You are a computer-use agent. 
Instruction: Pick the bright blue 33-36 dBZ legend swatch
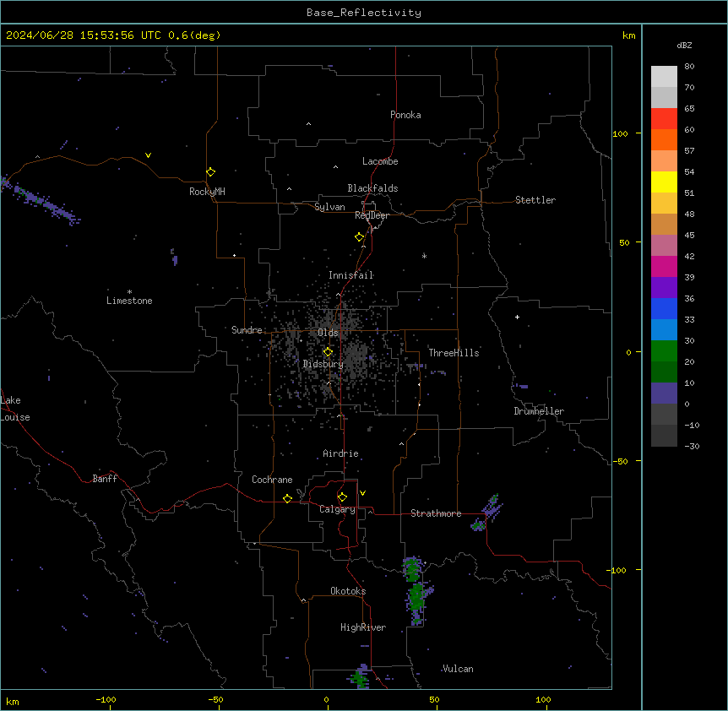click(x=664, y=308)
